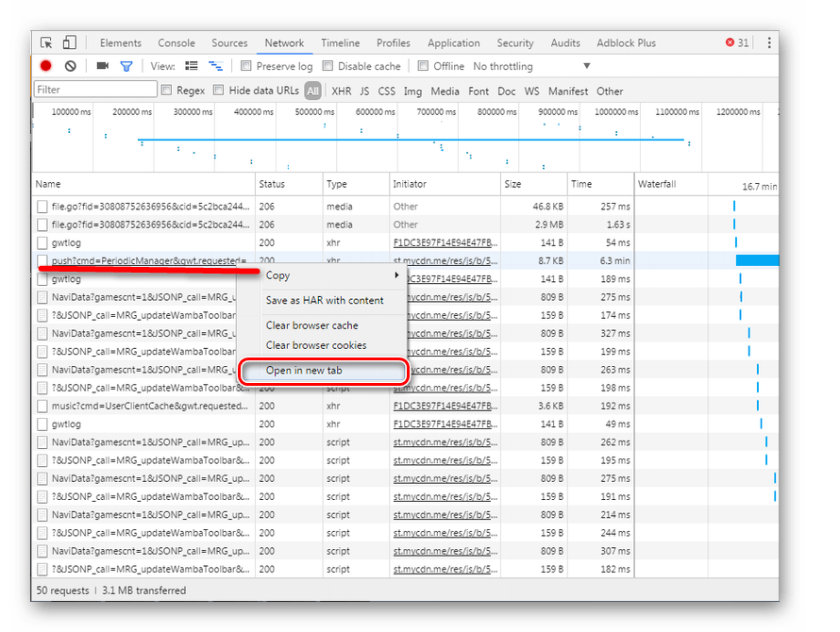Clear the network log icon
This screenshot has height=632, width=840.
point(71,66)
